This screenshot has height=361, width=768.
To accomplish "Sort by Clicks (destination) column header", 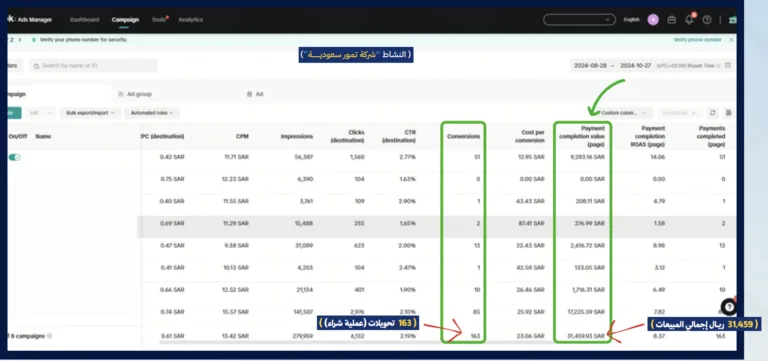I will 347,137.
